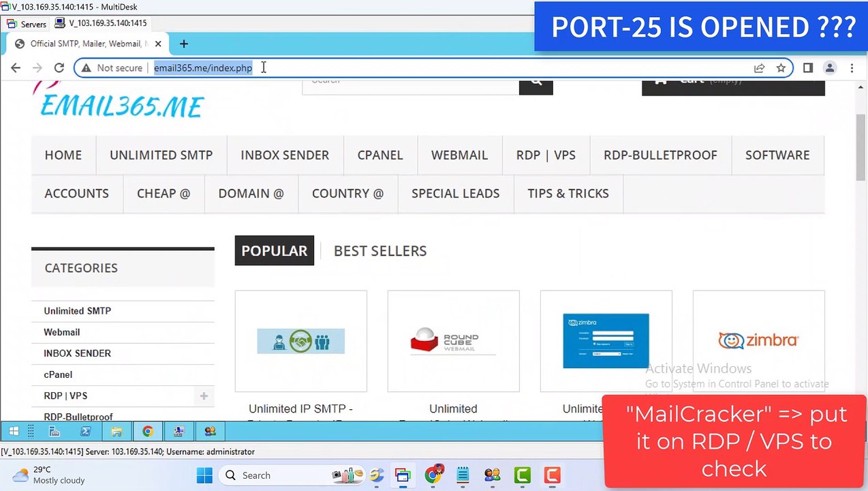Open HOME in the navigation menu

tap(63, 155)
